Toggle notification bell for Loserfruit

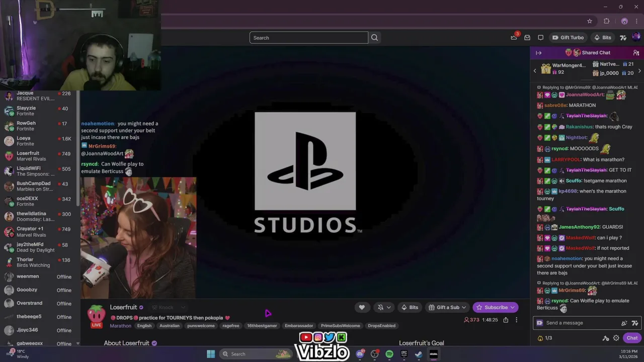pyautogui.click(x=380, y=307)
